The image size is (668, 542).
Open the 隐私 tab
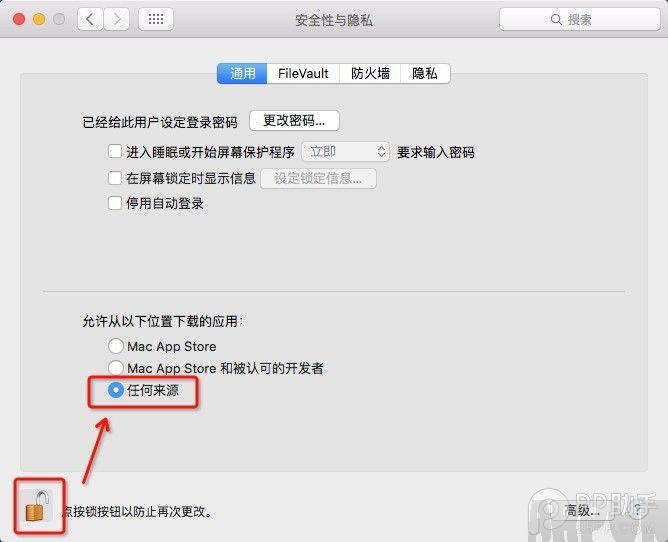pos(425,73)
